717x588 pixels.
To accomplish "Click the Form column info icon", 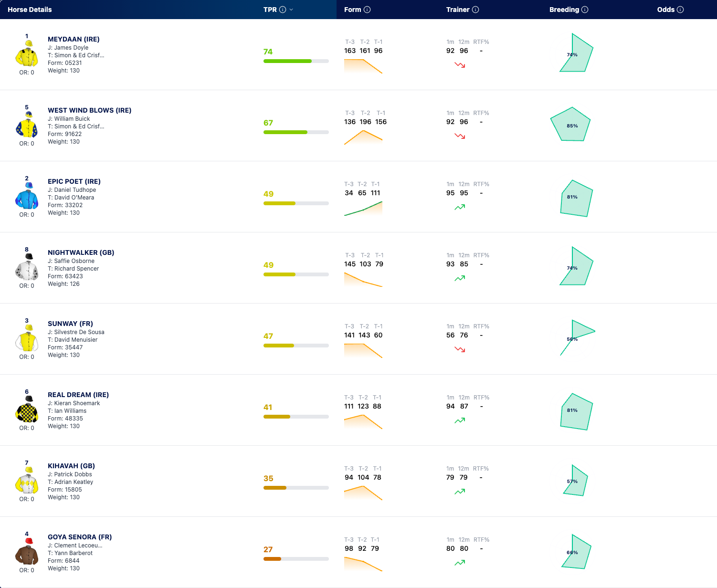I will pos(367,10).
